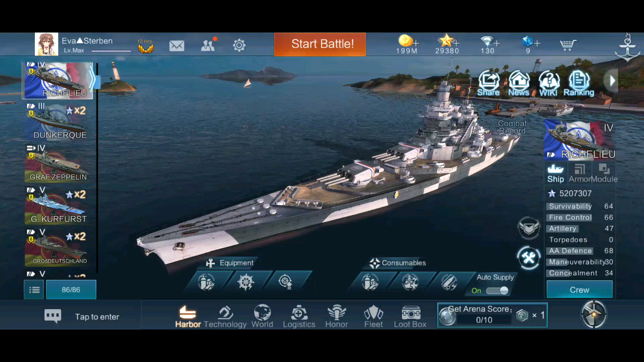The image size is (644, 362).
Task: Open the mail envelope icon
Action: coord(176,46)
